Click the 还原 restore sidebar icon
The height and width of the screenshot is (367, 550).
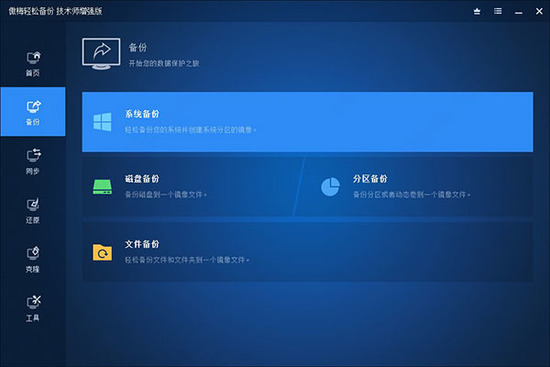[33, 205]
